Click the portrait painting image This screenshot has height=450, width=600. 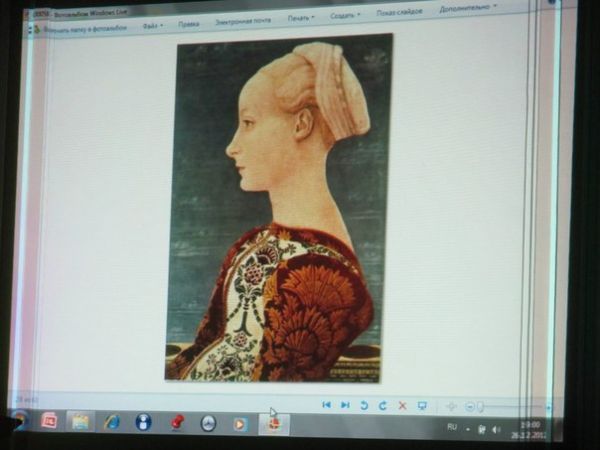point(279,208)
